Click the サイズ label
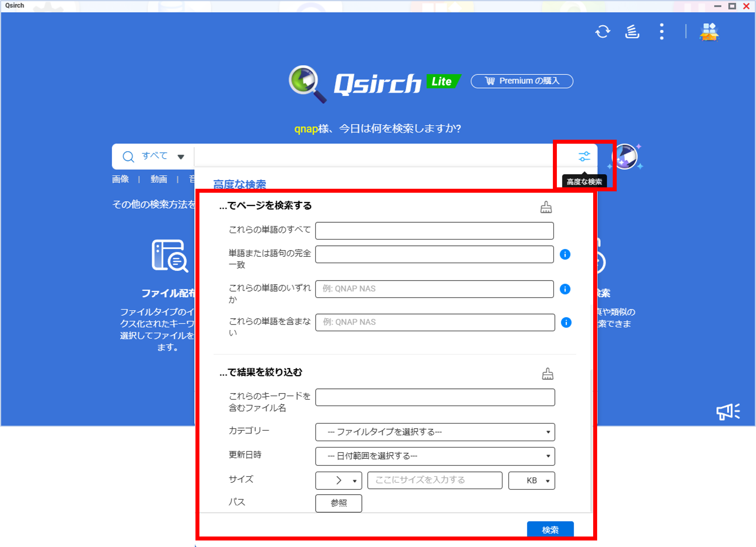This screenshot has height=547, width=756. point(241,479)
